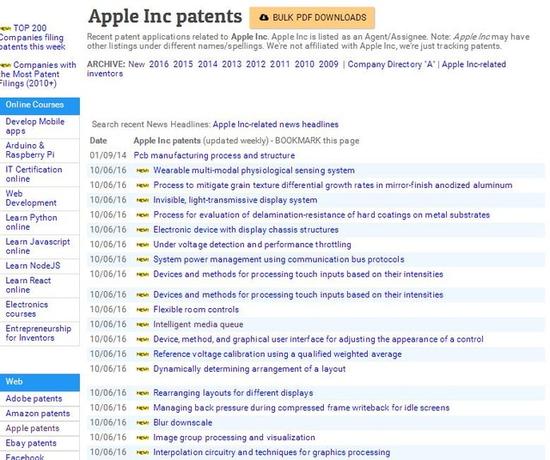Open the 2013 archive link
Viewport: 550px width, 460px height.
coord(232,64)
